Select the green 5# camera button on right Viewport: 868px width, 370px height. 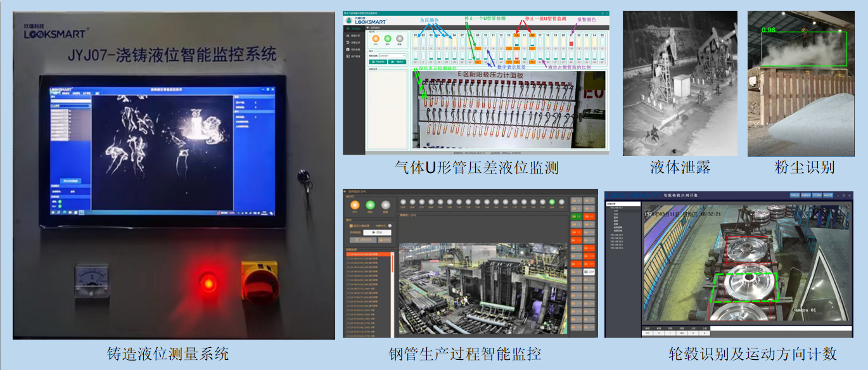[575, 217]
